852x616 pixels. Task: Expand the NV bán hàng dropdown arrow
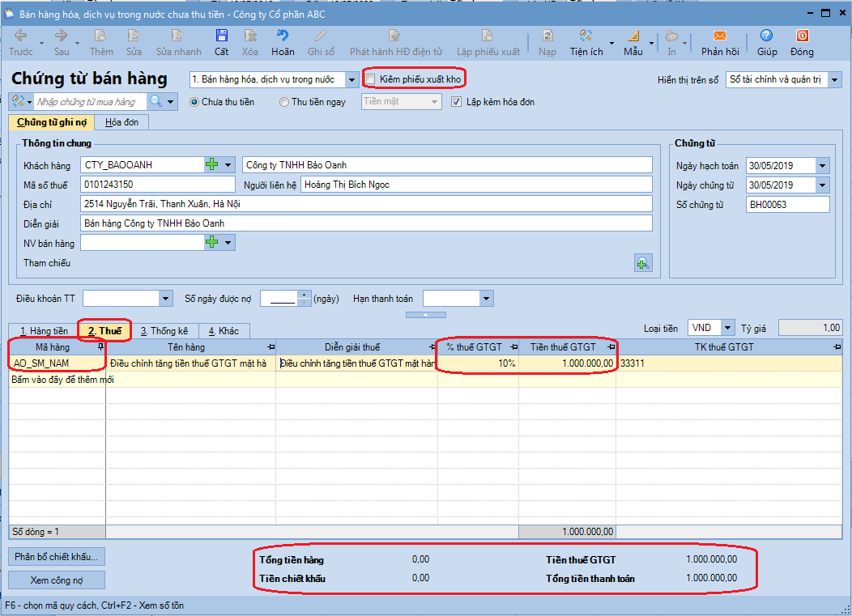tap(228, 242)
